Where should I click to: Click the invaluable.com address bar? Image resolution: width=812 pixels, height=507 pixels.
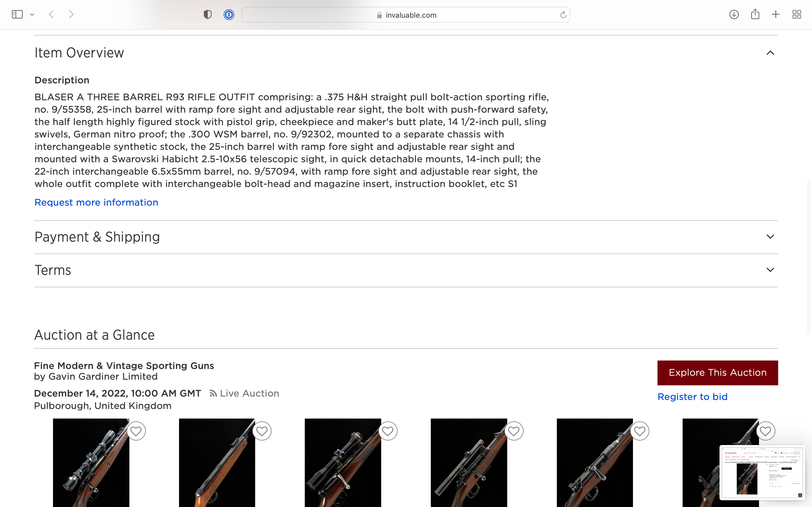tap(406, 15)
